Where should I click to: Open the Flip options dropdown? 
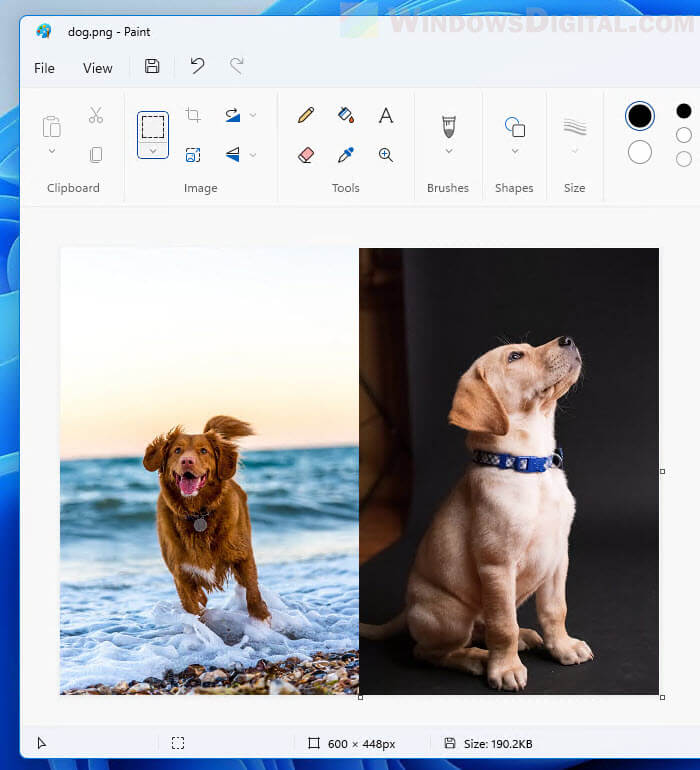[x=253, y=154]
